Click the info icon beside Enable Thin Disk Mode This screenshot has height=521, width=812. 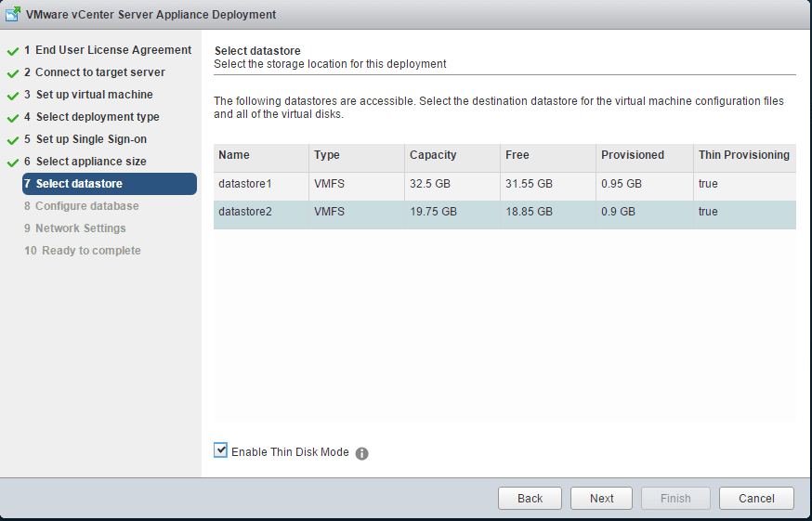pyautogui.click(x=361, y=454)
